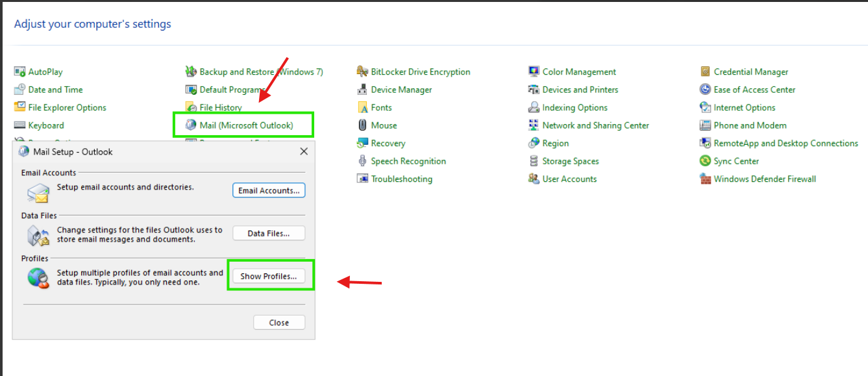This screenshot has height=376, width=868.
Task: Click the Ease of Access Center icon
Action: (705, 90)
